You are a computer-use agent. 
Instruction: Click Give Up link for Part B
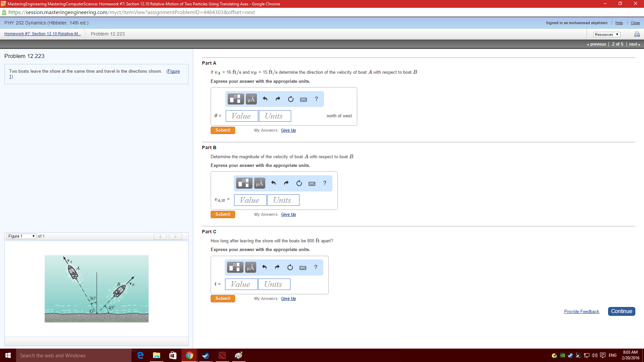pos(288,215)
